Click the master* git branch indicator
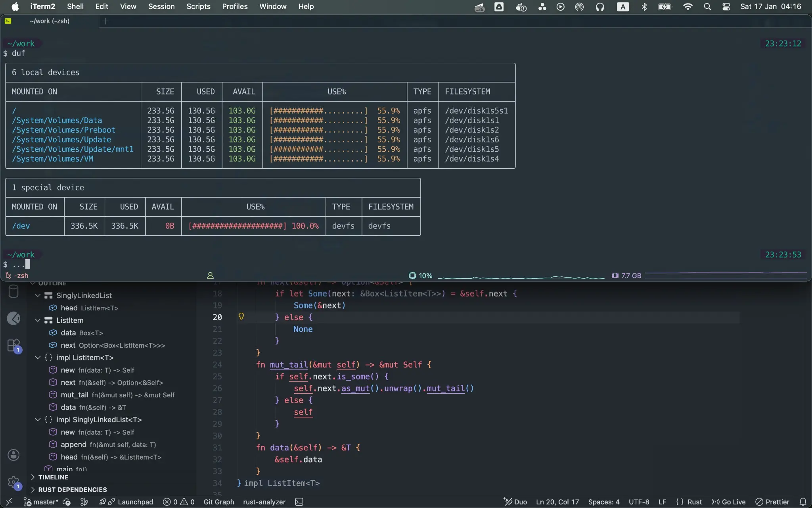The image size is (812, 508). click(x=40, y=502)
